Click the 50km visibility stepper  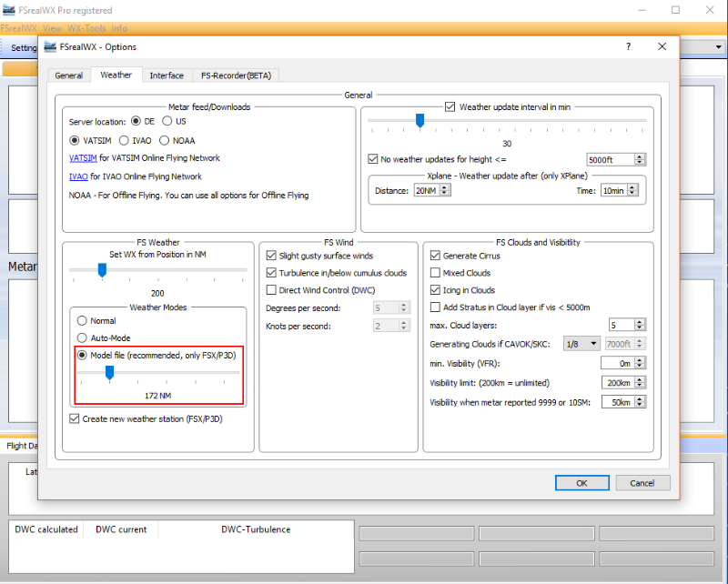640,402
